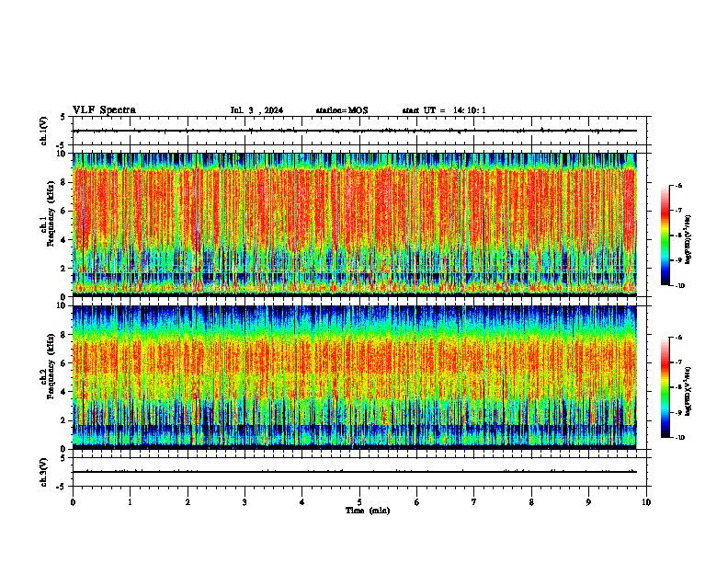Click the ch.2 frequency tick label '6'
Screen dimensions: 728x563
coord(64,363)
